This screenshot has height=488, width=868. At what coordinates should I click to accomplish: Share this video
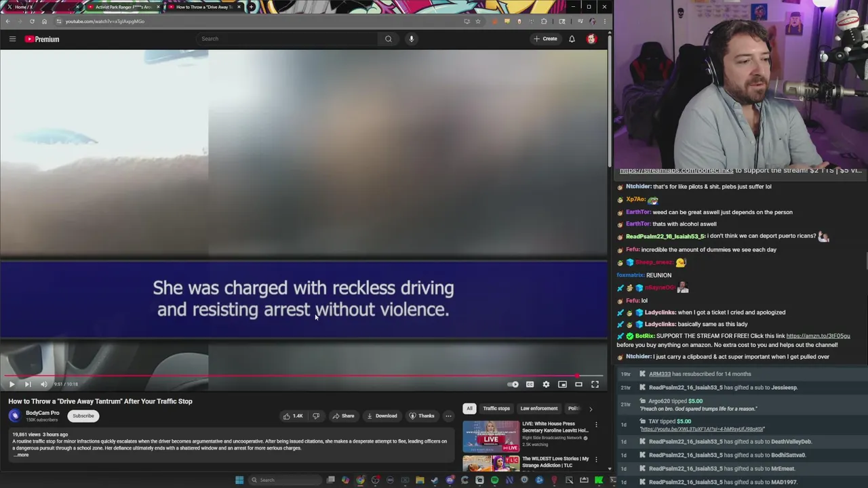tap(343, 416)
